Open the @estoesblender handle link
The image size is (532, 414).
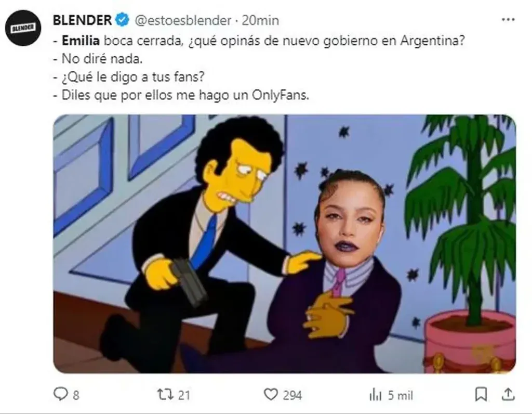pyautogui.click(x=183, y=20)
